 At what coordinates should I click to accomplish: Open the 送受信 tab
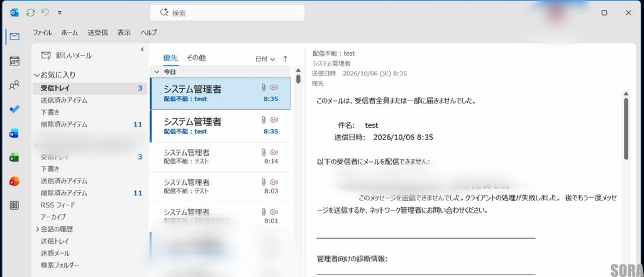click(x=97, y=33)
